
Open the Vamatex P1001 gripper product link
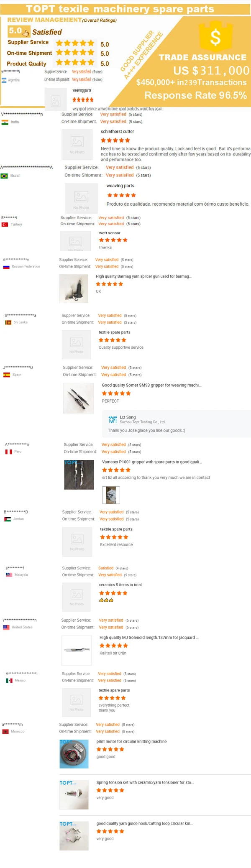pyautogui.click(x=151, y=462)
